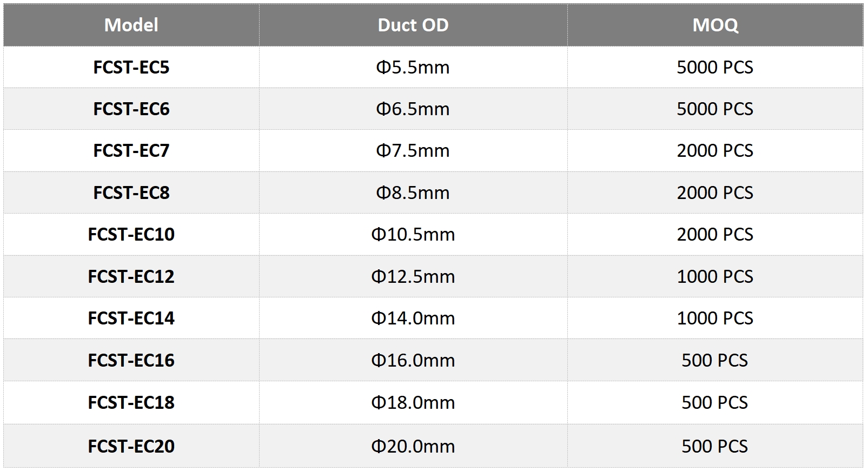The width and height of the screenshot is (868, 471).
Task: Click the FCST-EC7 model name
Action: (x=131, y=150)
